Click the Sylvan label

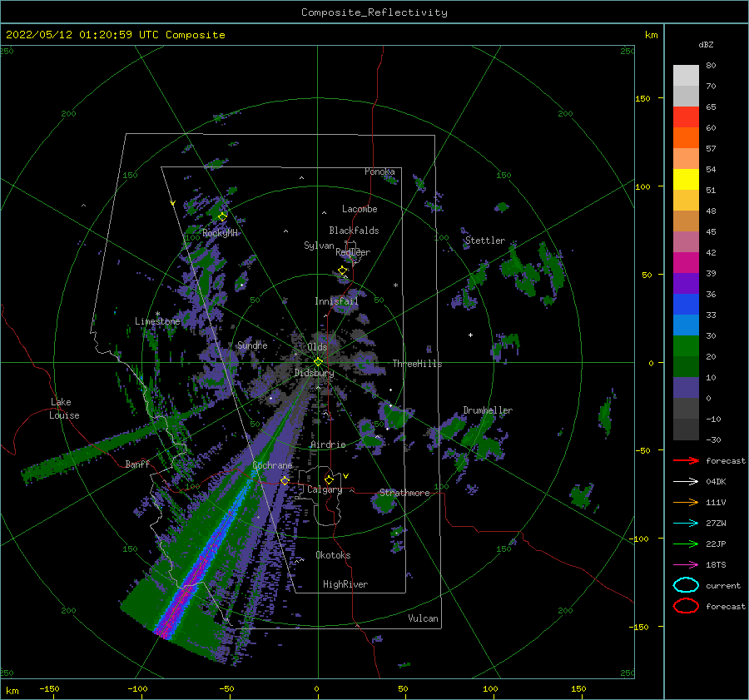tap(319, 246)
